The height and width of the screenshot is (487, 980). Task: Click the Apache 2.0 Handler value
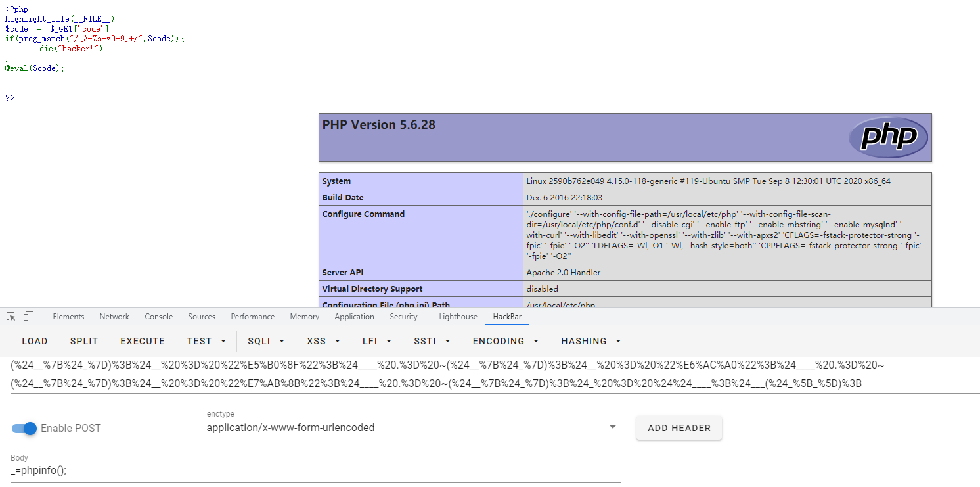[x=563, y=272]
